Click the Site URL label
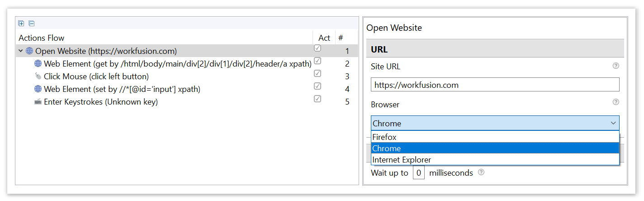Viewport: 644px width, 201px height. (x=385, y=67)
